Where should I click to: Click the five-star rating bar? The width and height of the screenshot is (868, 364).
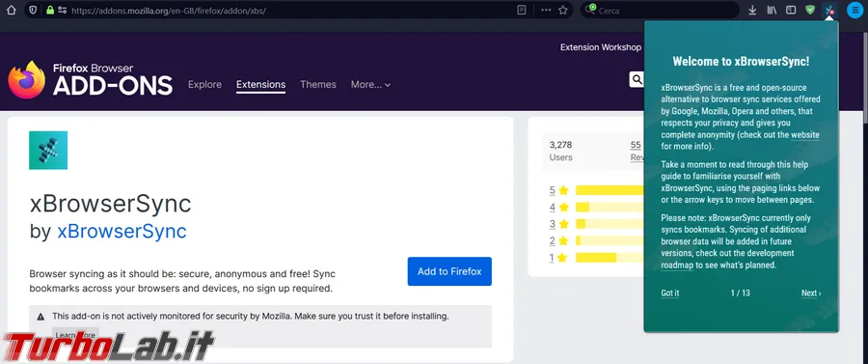610,190
